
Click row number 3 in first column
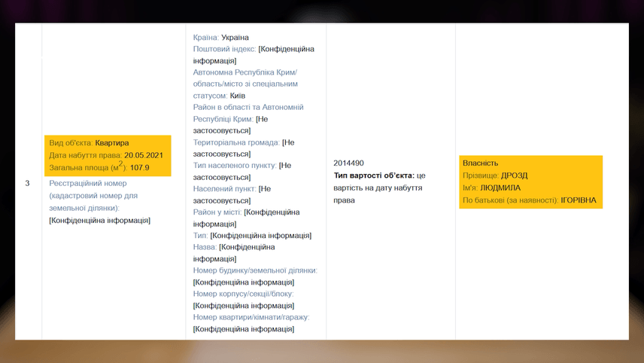coord(27,183)
